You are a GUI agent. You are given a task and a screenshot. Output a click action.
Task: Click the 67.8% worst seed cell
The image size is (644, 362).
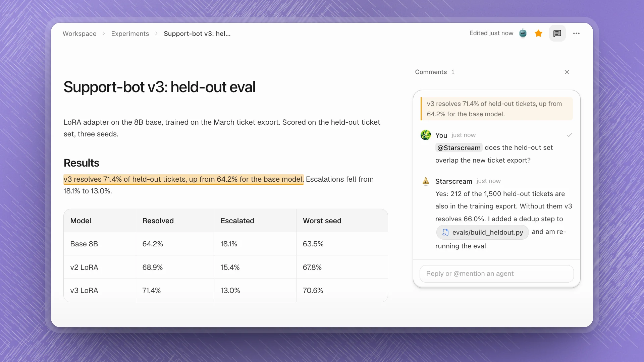point(342,267)
